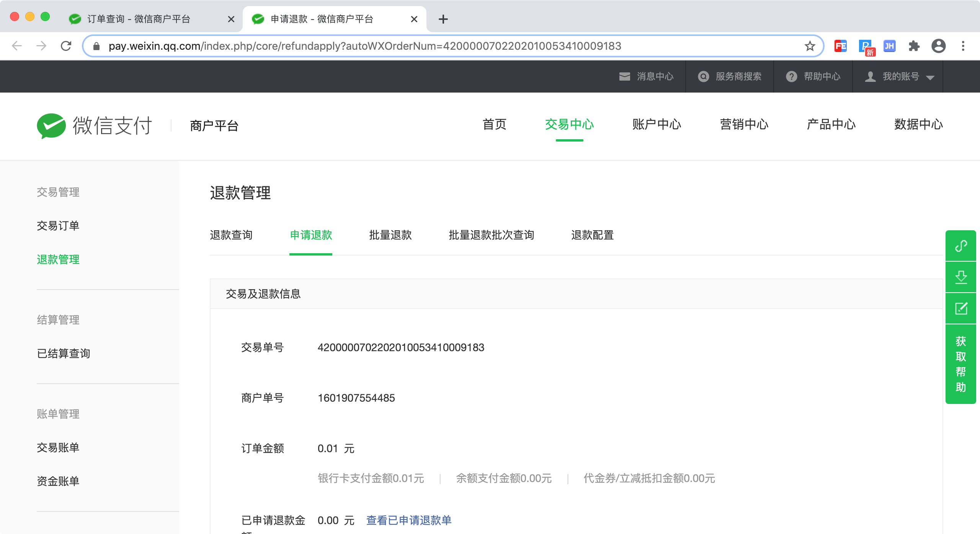The image size is (980, 534).
Task: Open 查看已申请退款单 link
Action: (409, 520)
